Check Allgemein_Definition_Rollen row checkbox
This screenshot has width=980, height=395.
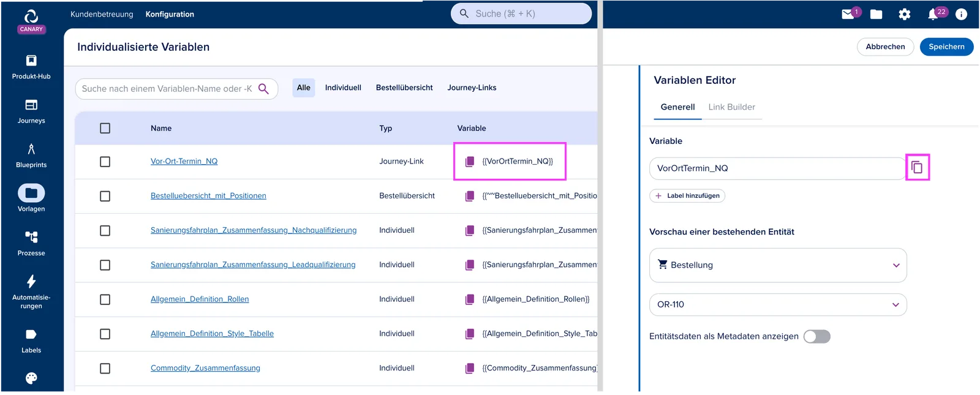[x=105, y=299]
